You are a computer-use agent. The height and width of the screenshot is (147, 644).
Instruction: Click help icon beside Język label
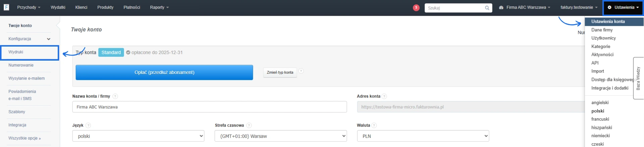88,126
